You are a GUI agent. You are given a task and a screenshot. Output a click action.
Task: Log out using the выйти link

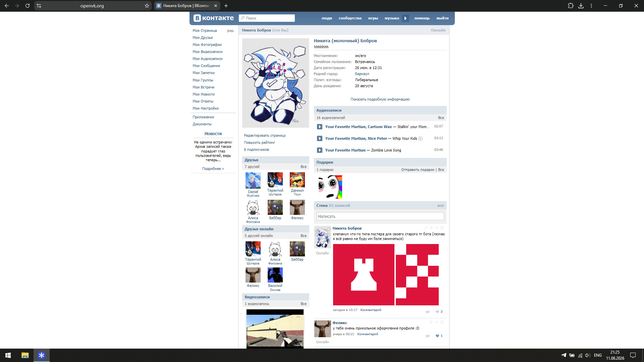tap(442, 18)
